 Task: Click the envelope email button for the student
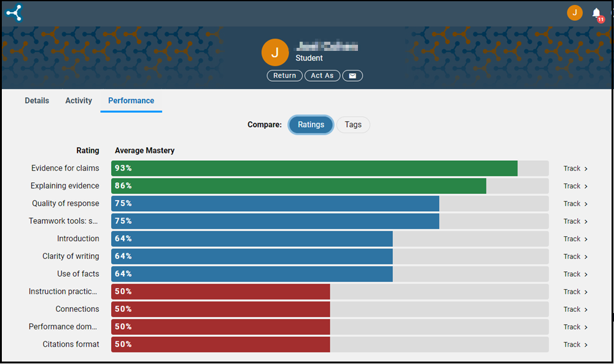click(x=352, y=76)
